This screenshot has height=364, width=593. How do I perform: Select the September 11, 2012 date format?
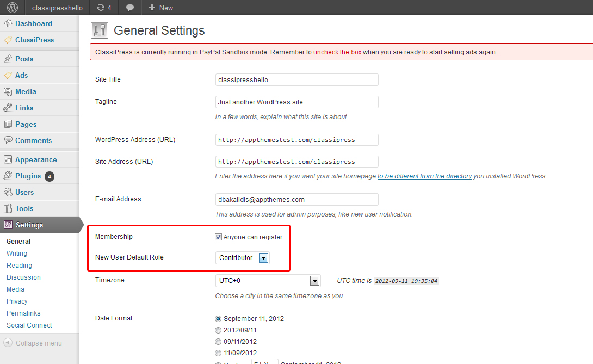tap(218, 319)
